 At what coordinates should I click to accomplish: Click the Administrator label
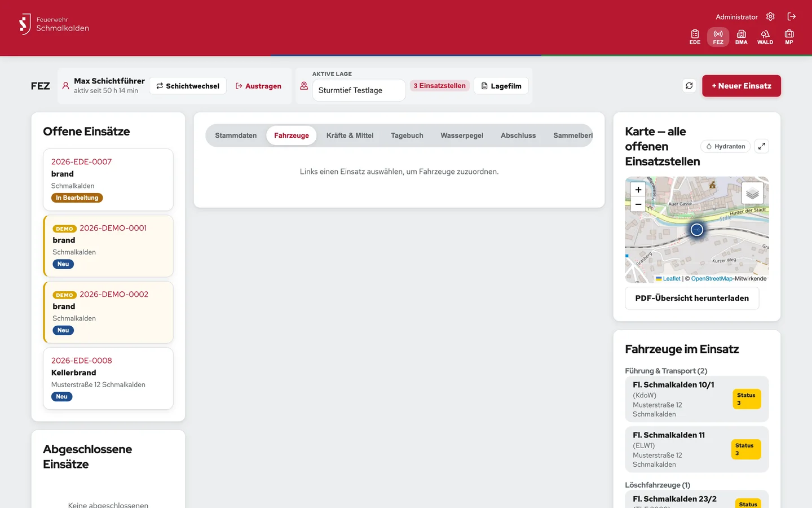tap(736, 17)
